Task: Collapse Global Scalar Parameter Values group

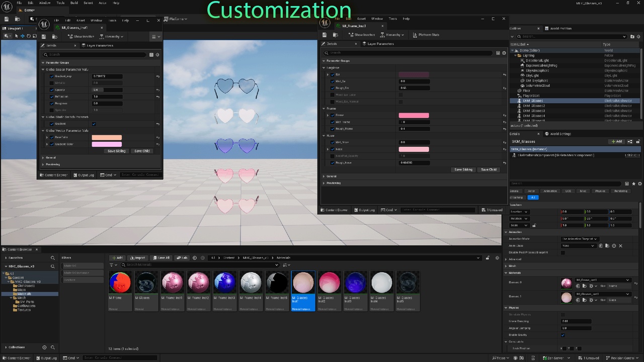Action: [x=43, y=69]
